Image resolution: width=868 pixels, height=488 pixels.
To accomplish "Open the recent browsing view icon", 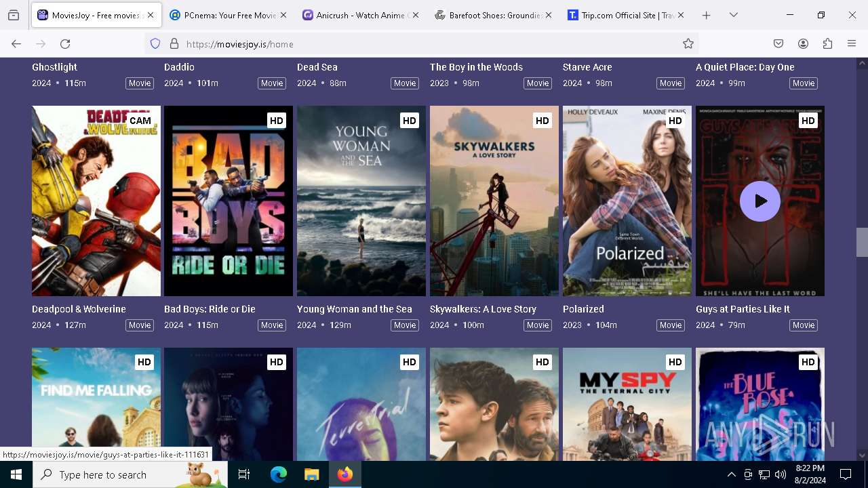I will (14, 15).
